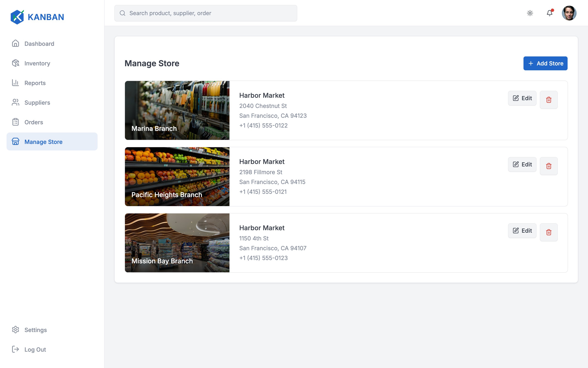Delete the Marina Branch store
The height and width of the screenshot is (368, 588).
(x=549, y=100)
